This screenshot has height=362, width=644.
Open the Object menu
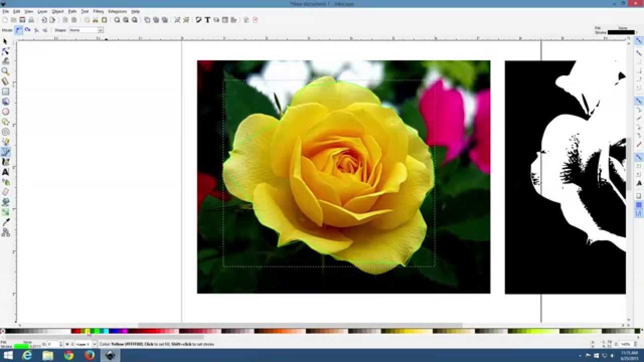pyautogui.click(x=58, y=11)
